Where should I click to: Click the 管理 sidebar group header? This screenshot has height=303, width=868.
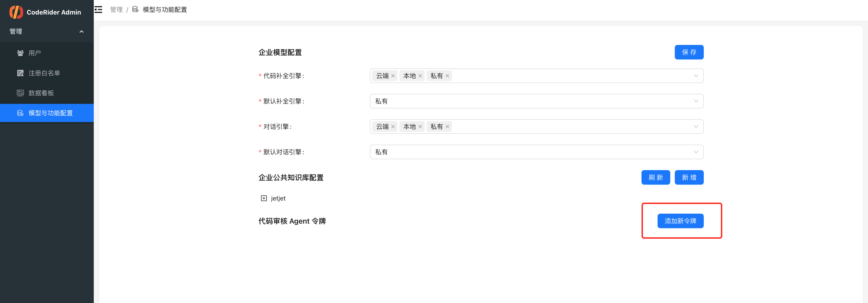pyautogui.click(x=47, y=31)
